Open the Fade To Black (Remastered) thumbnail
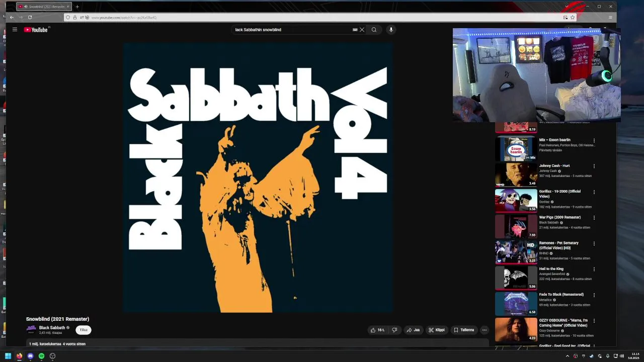Image resolution: width=644 pixels, height=362 pixels. click(516, 303)
